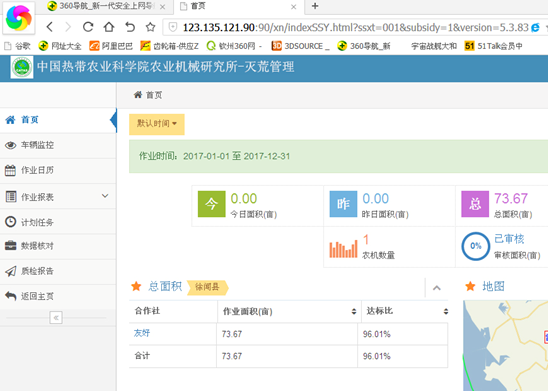Click the security shield icon in address bar
Image resolution: width=548 pixels, height=391 pixels.
173,27
